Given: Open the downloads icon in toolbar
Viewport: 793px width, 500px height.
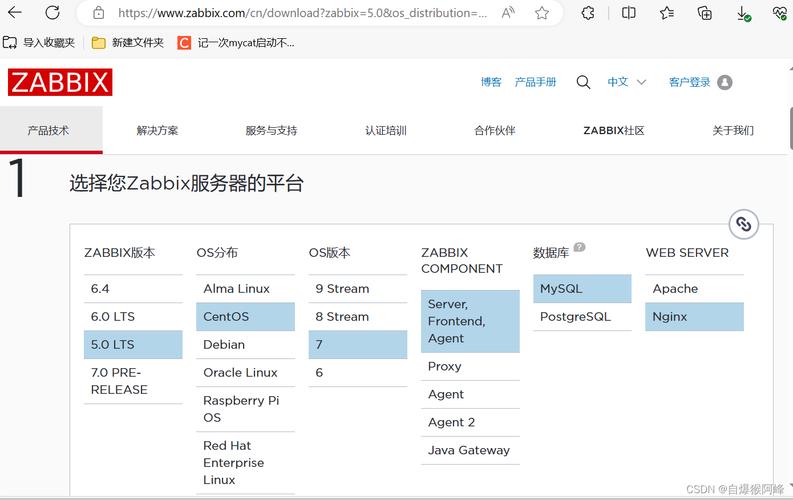Looking at the screenshot, I should [x=743, y=14].
